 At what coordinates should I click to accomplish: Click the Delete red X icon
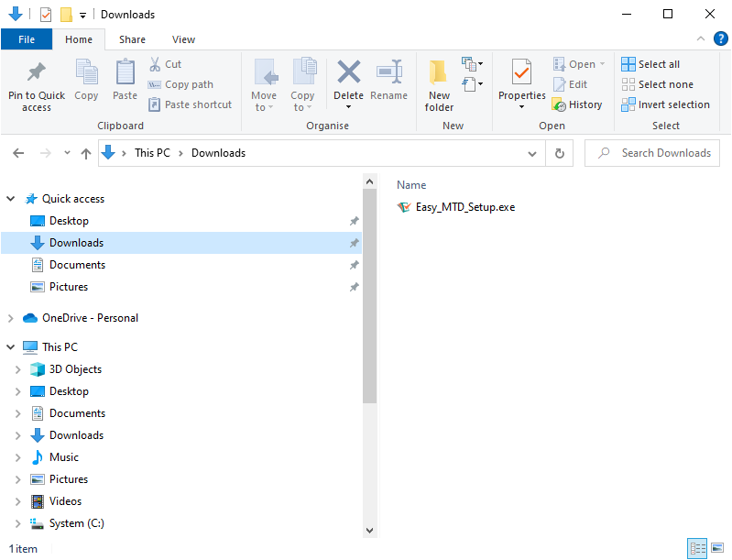349,71
